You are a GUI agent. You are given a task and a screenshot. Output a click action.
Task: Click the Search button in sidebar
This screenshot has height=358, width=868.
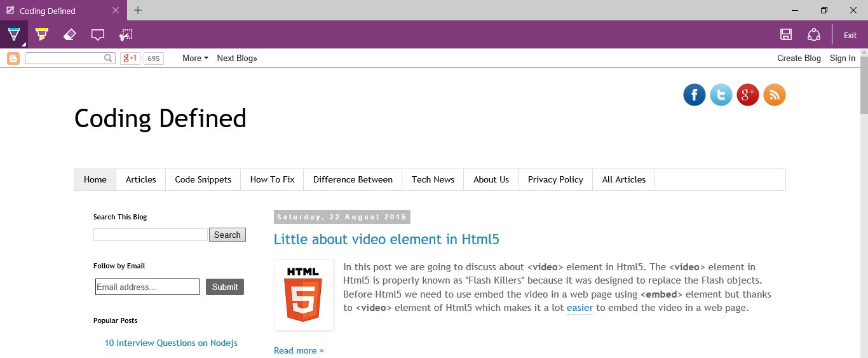pos(227,235)
